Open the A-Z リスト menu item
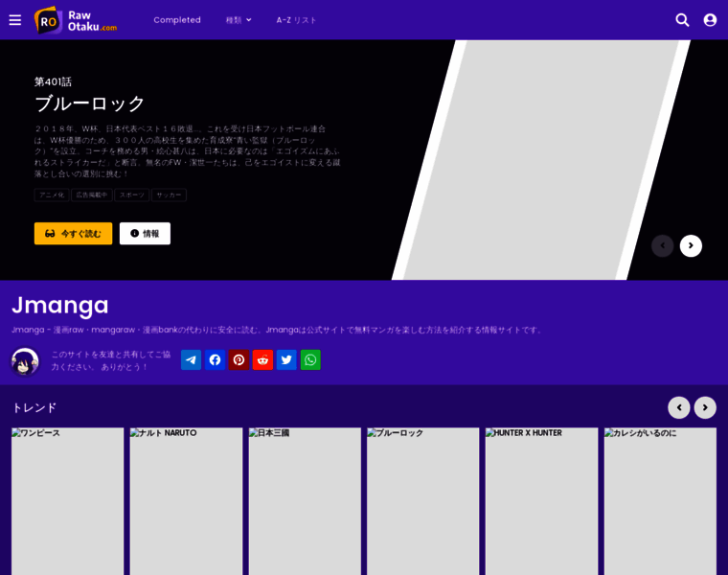Image resolution: width=728 pixels, height=575 pixels. click(296, 20)
